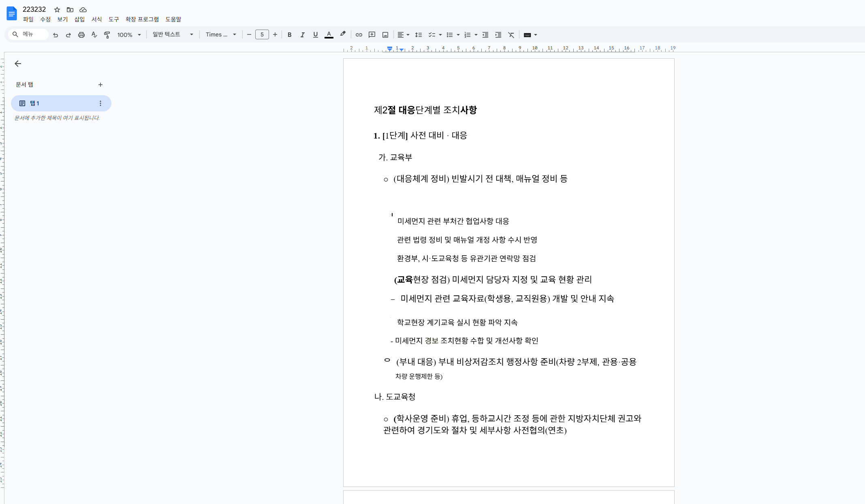Click the paint format roller icon
The image size is (865, 504).
click(107, 35)
